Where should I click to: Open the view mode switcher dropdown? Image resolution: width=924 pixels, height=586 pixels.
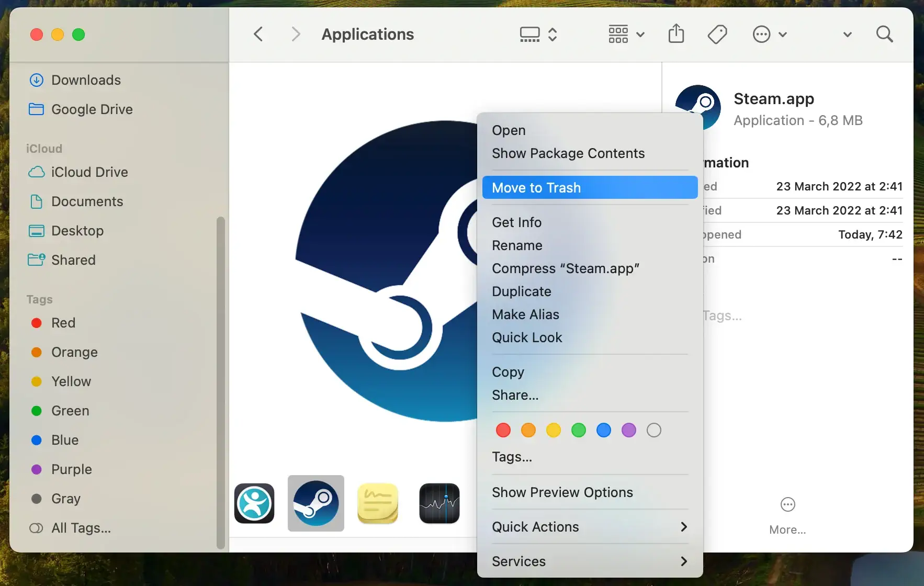point(538,35)
